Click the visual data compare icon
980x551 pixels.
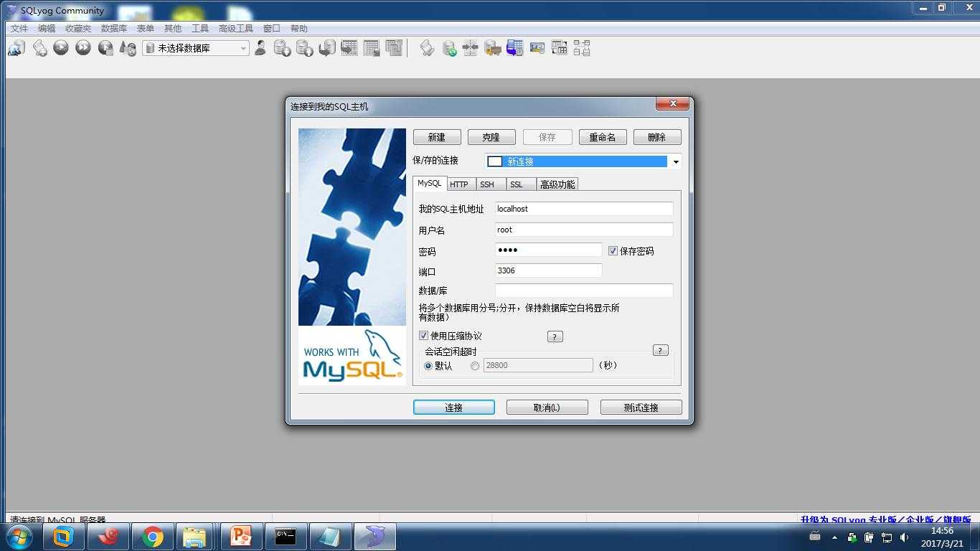click(537, 48)
